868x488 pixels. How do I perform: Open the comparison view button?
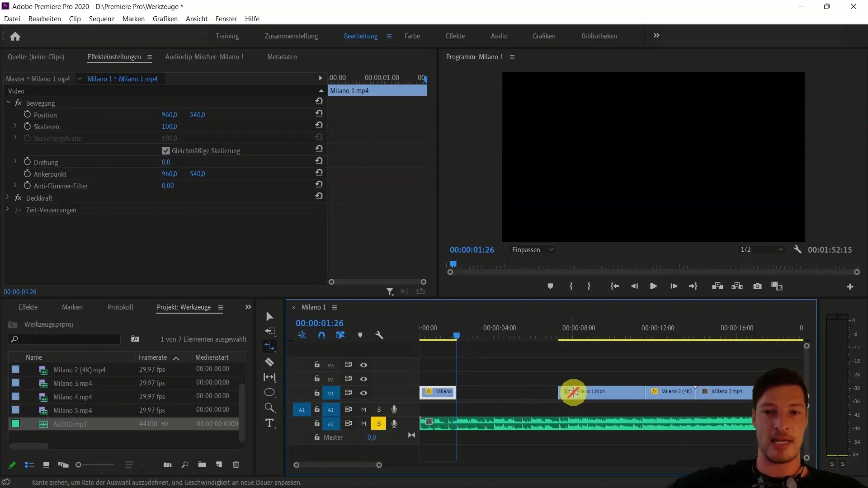point(777,286)
